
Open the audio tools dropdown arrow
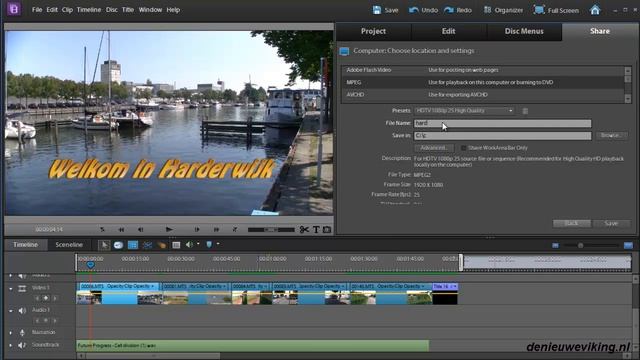tap(198, 244)
